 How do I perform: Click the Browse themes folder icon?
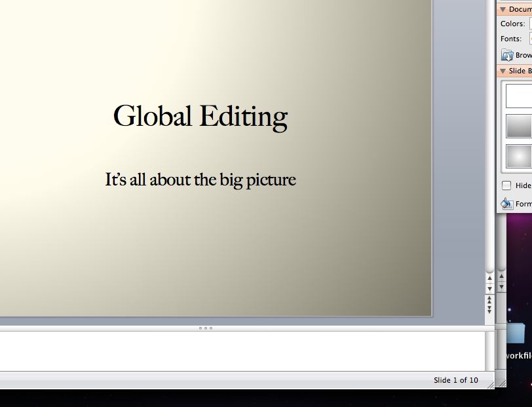coord(507,55)
